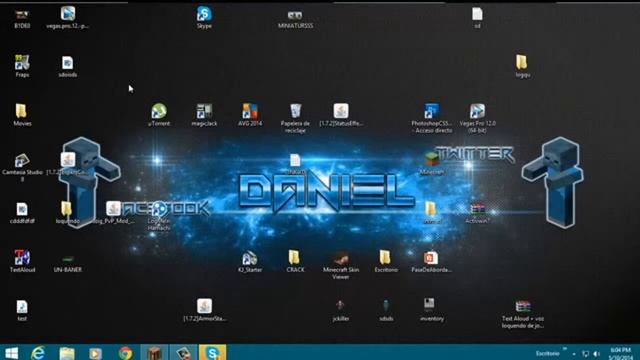The height and width of the screenshot is (360, 640).
Task: Open the [1.7.2]ArmorSta... jar file
Action: [x=204, y=306]
